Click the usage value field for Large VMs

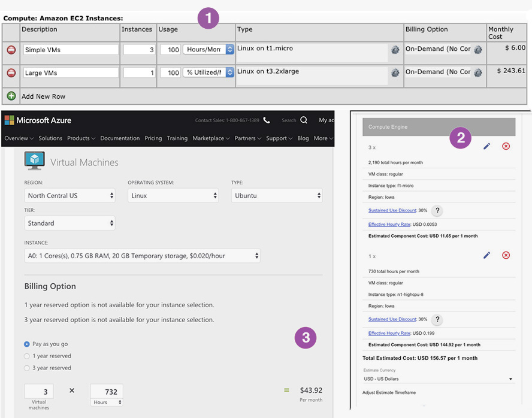(170, 72)
